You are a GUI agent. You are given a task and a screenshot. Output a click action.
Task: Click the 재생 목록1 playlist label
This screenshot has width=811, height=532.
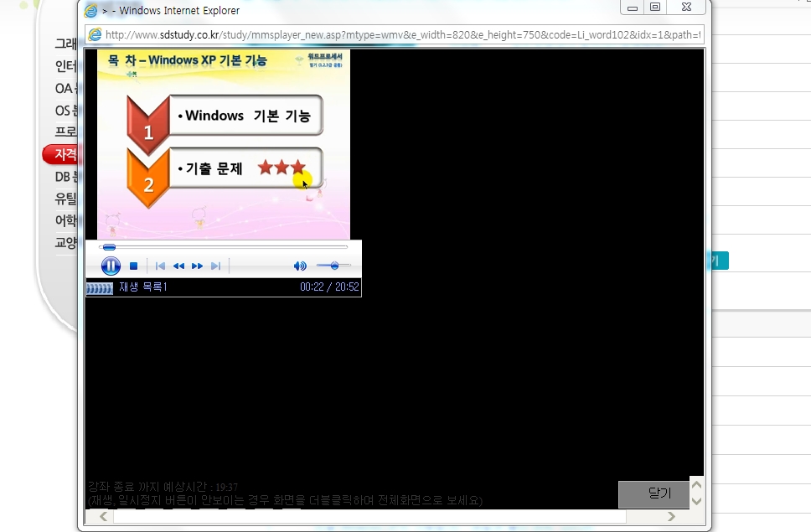click(143, 287)
